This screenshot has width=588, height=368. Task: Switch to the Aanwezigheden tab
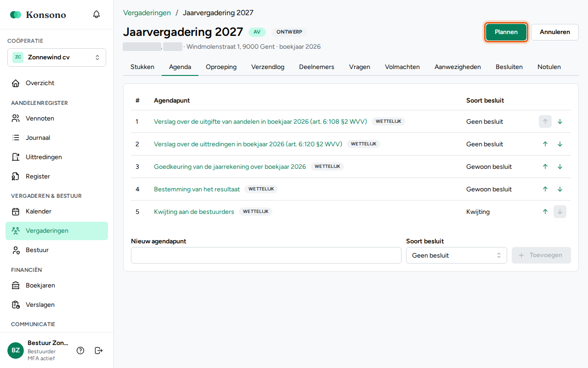(458, 67)
